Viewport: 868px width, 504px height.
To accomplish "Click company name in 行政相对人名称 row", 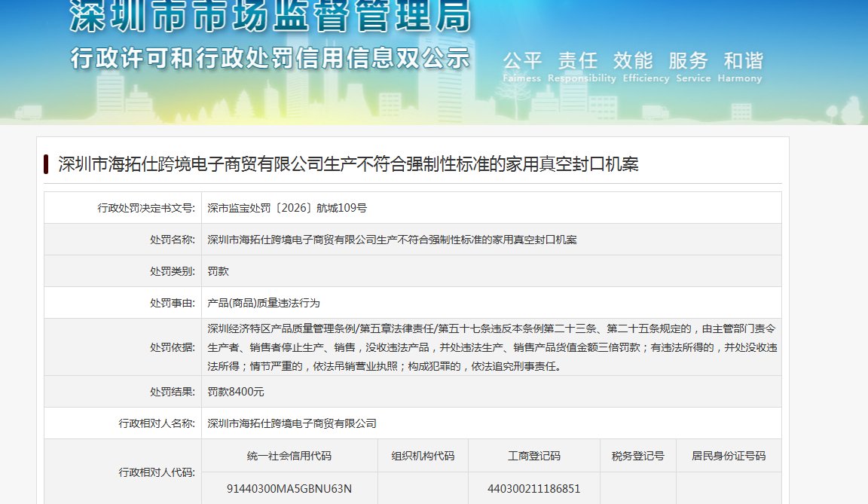I will [x=292, y=423].
